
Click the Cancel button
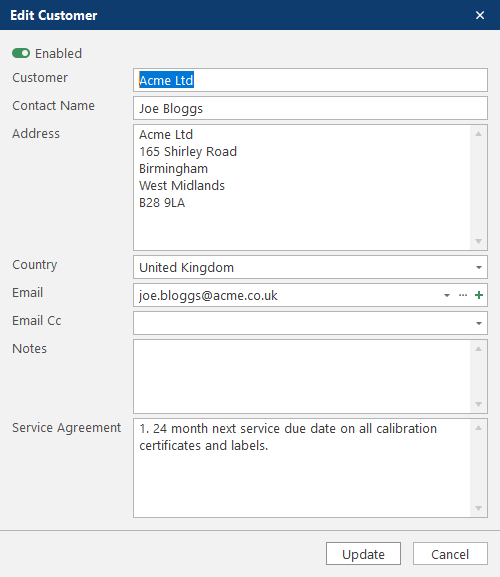tap(450, 554)
